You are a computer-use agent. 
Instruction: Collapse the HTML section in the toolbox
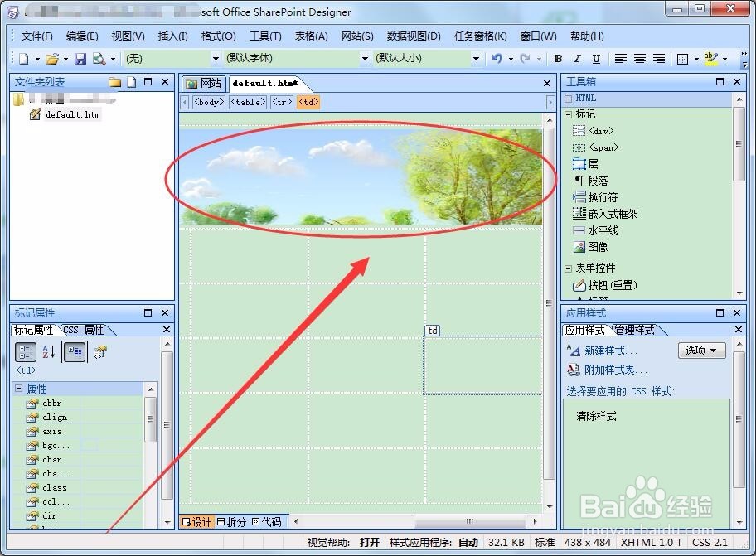point(569,99)
